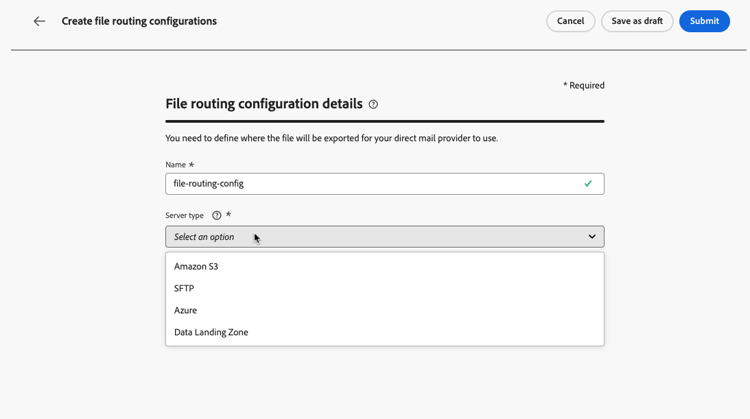Screen dimensions: 750x419
Task: Click the '* Required' note
Action: click(x=584, y=86)
